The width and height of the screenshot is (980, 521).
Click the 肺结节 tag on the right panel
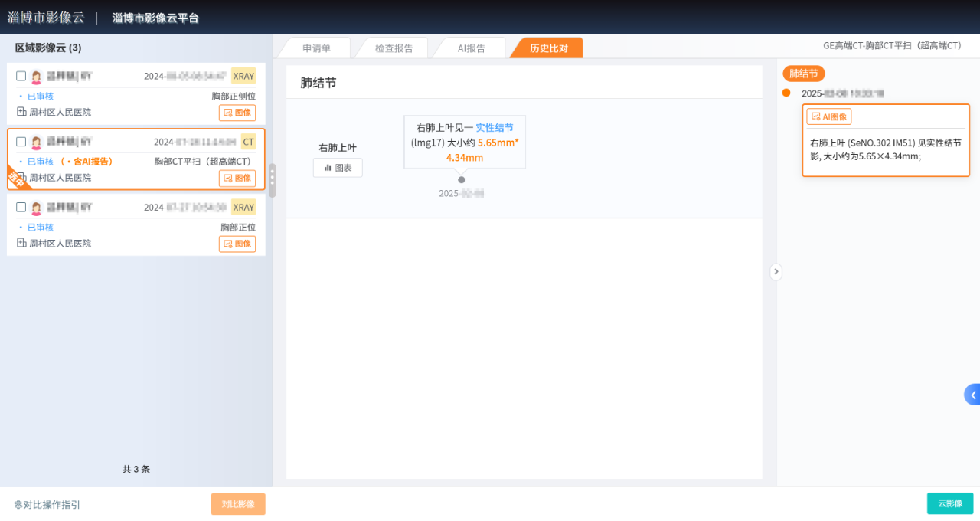click(x=803, y=74)
